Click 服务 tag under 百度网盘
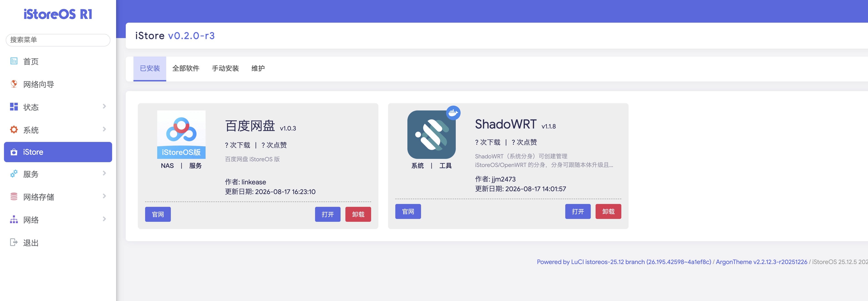The width and height of the screenshot is (868, 301). coord(195,165)
